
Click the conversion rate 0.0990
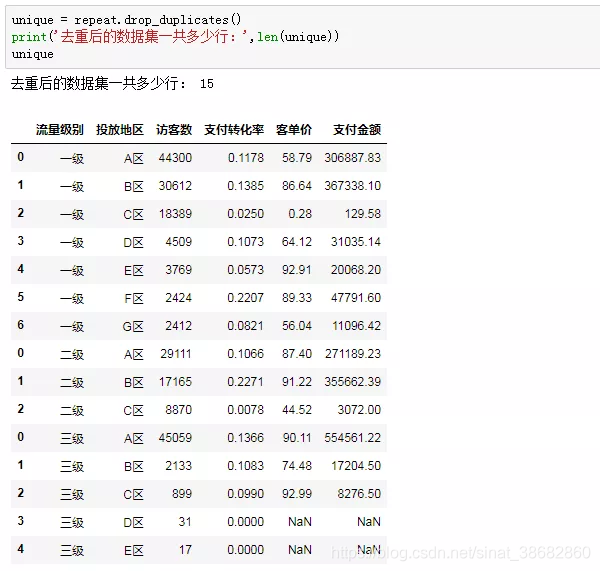(x=245, y=494)
